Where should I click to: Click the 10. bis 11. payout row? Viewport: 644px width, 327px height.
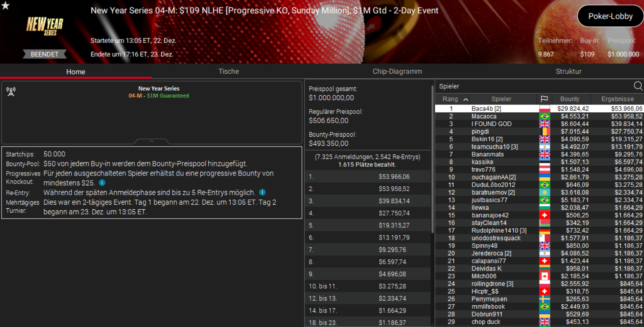point(368,286)
